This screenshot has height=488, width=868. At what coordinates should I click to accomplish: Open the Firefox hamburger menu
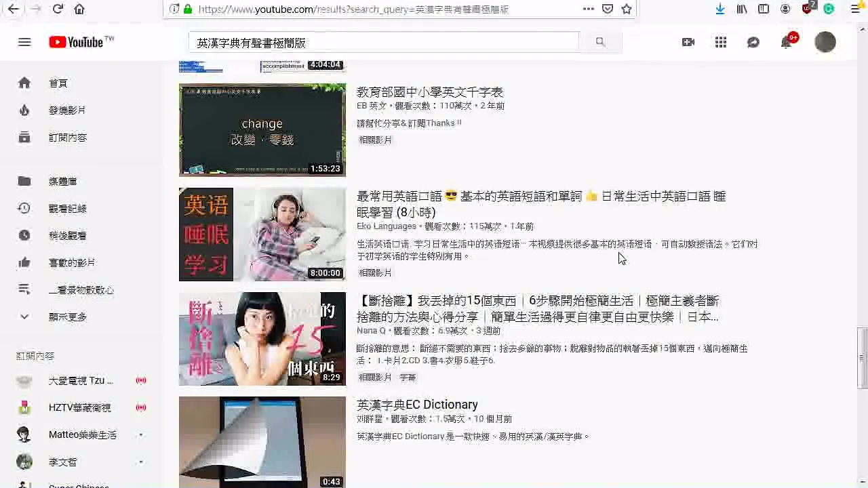click(855, 9)
